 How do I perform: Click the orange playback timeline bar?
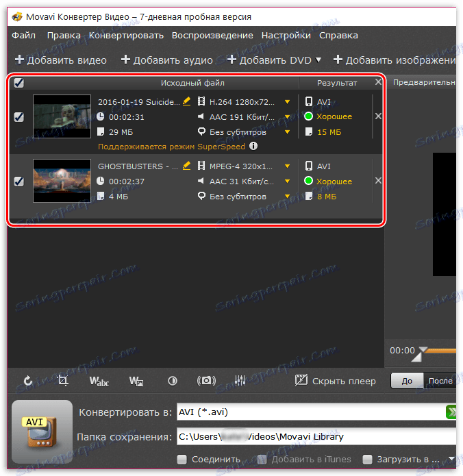[x=442, y=351]
